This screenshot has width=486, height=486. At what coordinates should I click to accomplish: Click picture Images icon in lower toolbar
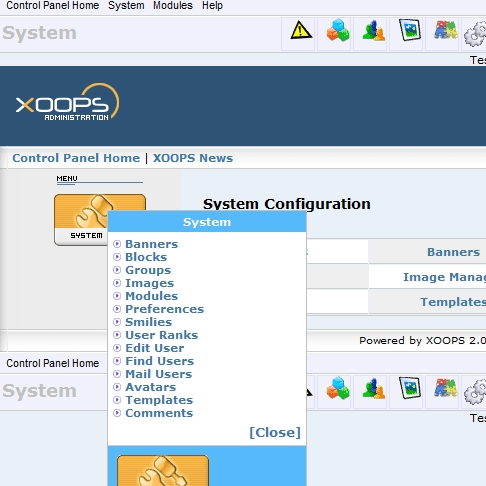click(409, 388)
